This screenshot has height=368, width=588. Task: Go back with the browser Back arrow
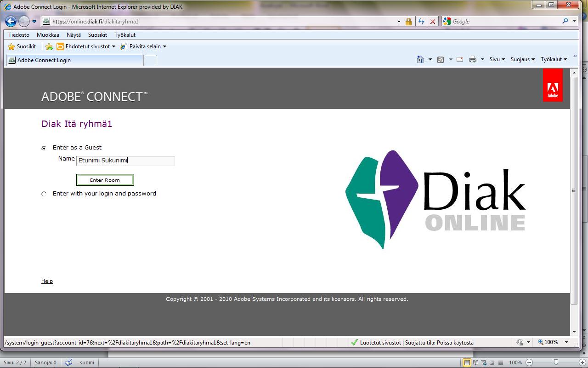tap(11, 22)
